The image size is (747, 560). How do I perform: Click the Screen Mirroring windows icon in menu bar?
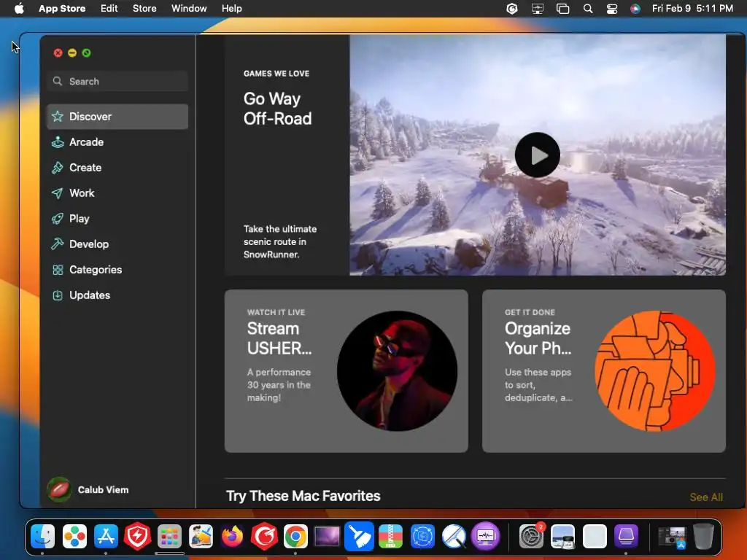pos(562,9)
